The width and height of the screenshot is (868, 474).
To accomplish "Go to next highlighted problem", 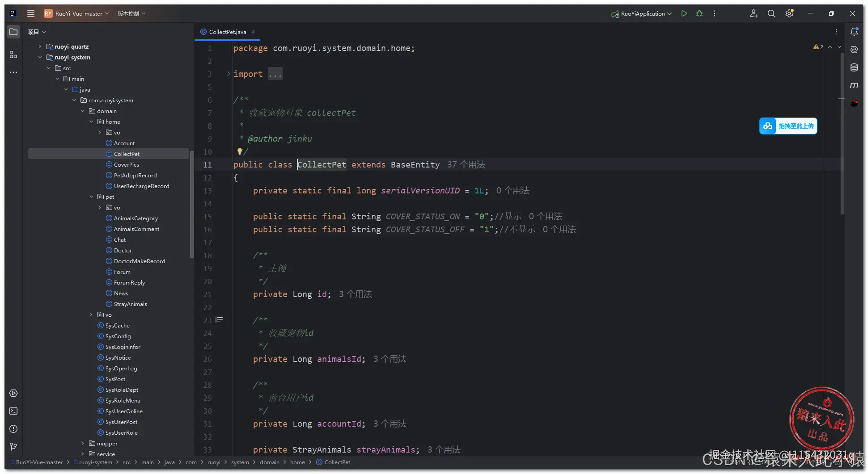I will pos(839,47).
